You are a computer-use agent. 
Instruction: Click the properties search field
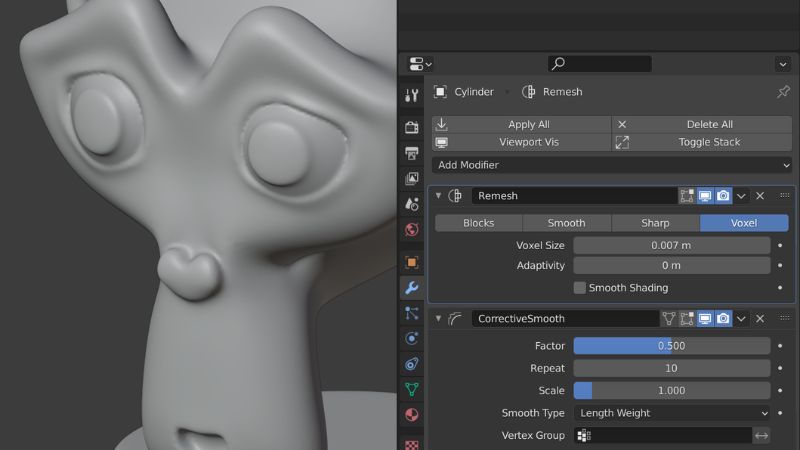coord(599,64)
